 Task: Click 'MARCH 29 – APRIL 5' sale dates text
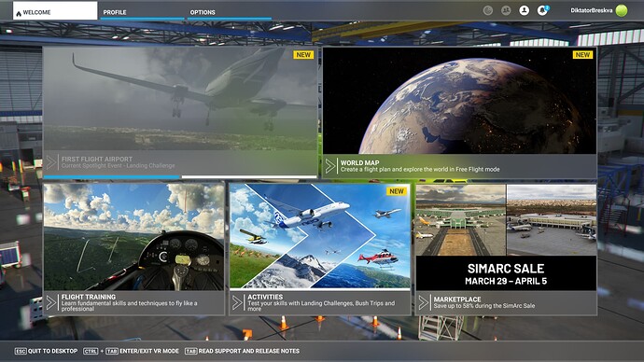coord(506,281)
